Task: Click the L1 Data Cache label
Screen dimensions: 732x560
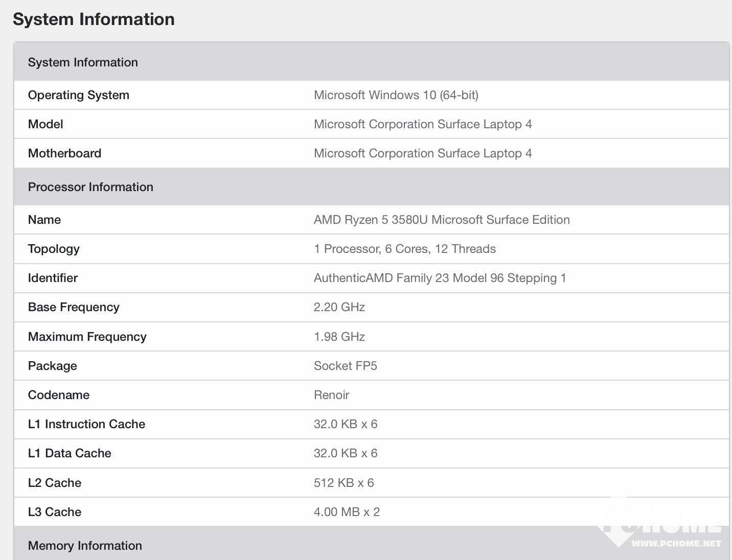Action: (x=70, y=453)
